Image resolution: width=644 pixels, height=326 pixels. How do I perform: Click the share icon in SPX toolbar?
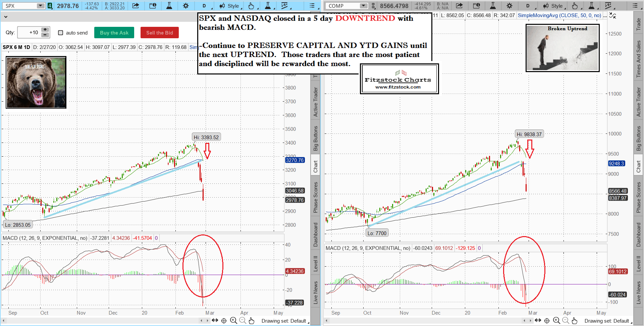(x=136, y=6)
